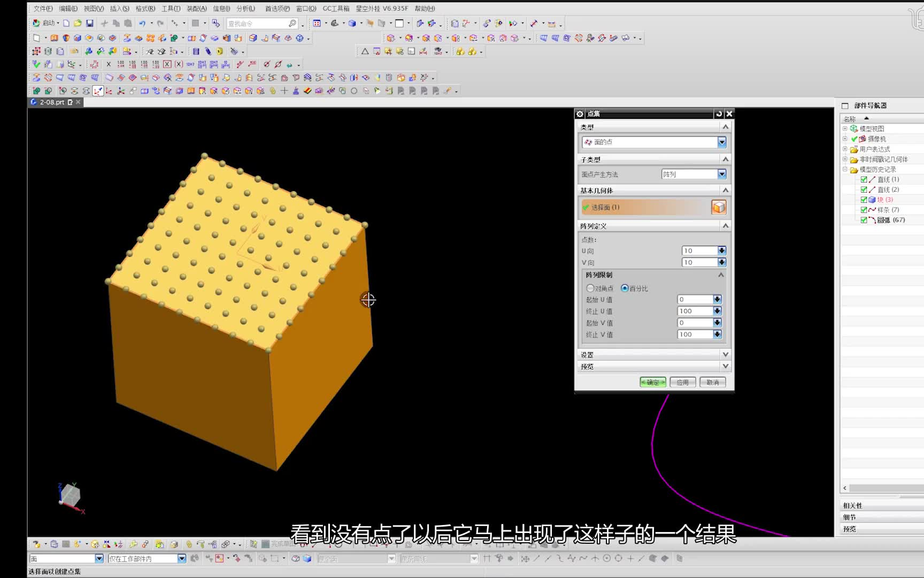924x578 pixels.
Task: Toggle the 样条 (7) feature checkbox
Action: (864, 210)
